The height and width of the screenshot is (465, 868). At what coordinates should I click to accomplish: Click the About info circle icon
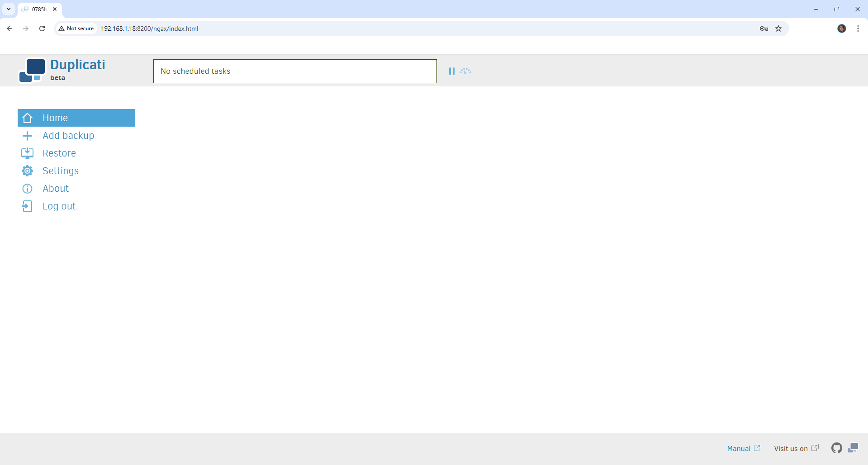point(27,189)
